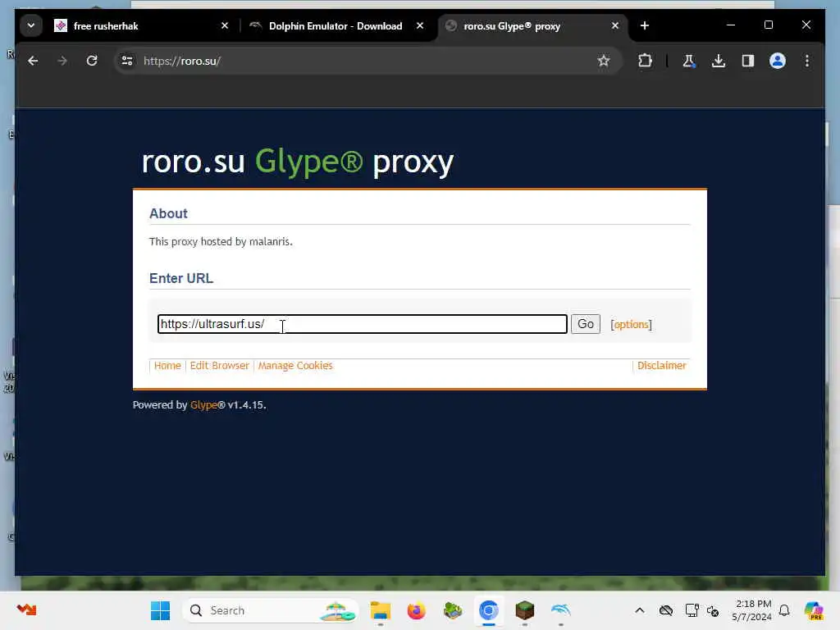
Task: Click the browser address bar URL
Action: 182,61
